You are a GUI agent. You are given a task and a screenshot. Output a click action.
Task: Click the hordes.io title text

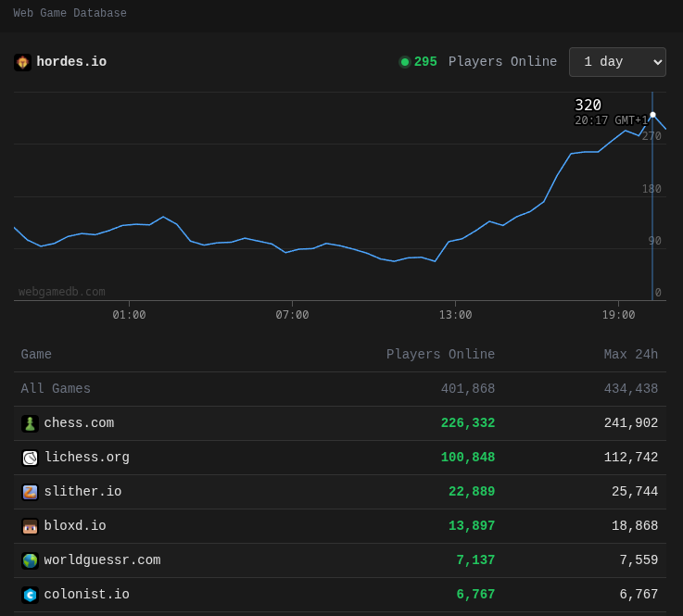[71, 62]
